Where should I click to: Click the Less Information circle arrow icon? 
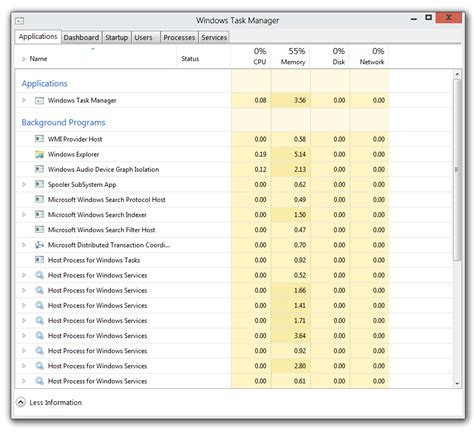pos(21,402)
